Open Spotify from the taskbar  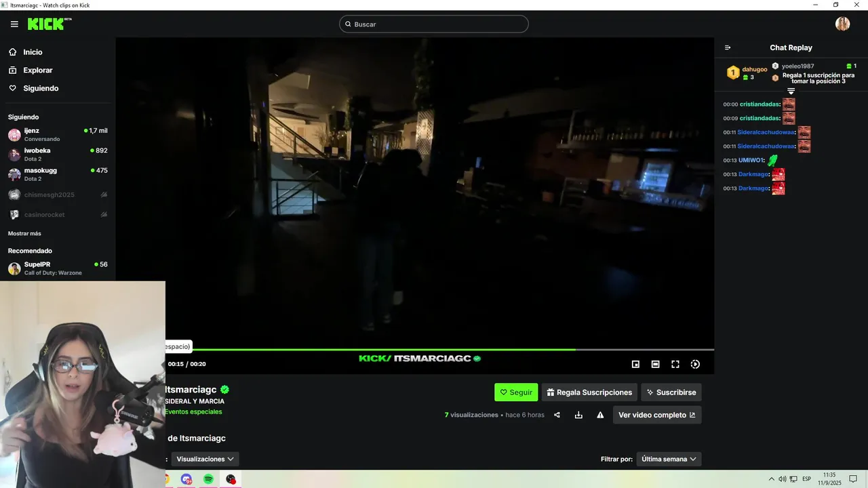click(208, 479)
